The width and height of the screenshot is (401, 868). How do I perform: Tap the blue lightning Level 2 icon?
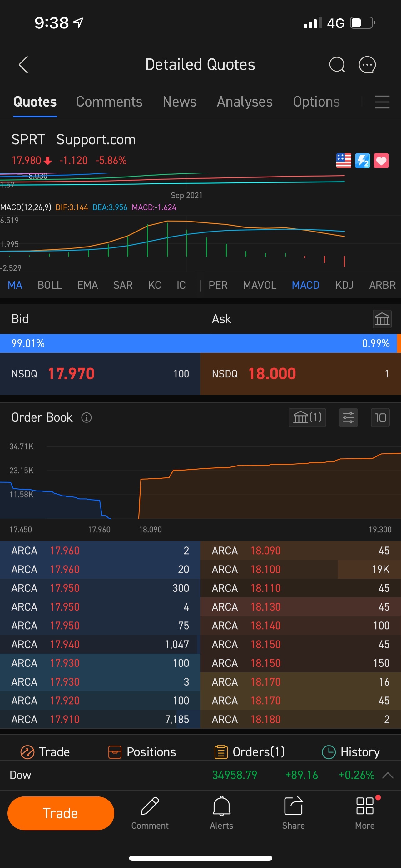(x=362, y=160)
